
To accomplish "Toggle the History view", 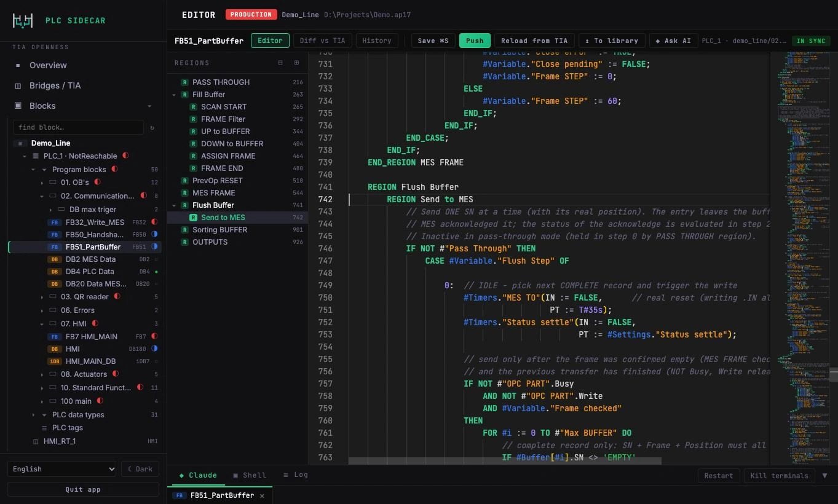I will click(x=377, y=41).
